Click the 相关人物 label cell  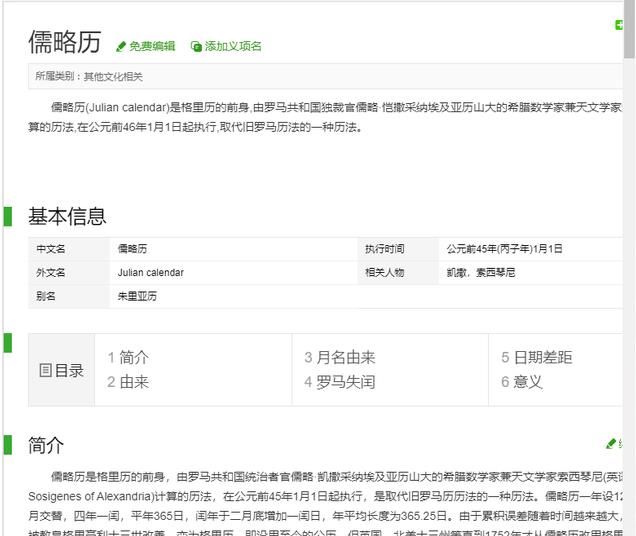398,273
